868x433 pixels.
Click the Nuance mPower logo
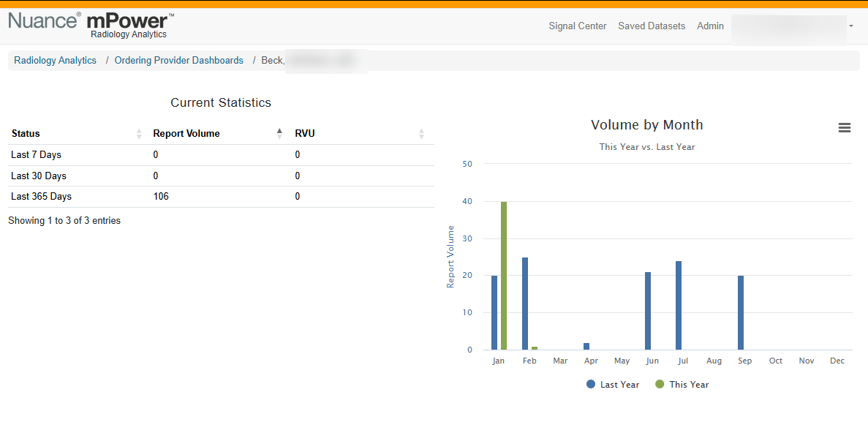tap(91, 26)
